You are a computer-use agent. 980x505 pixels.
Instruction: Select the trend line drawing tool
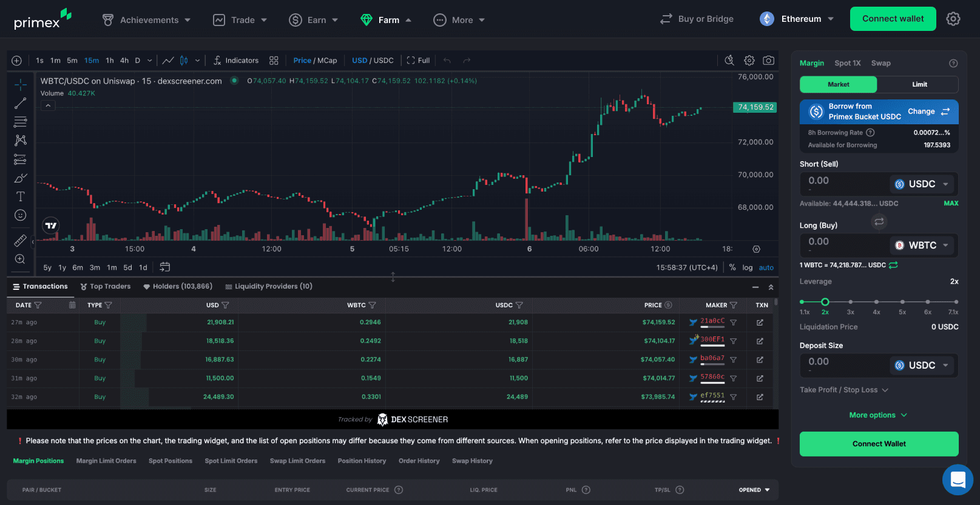pyautogui.click(x=20, y=103)
